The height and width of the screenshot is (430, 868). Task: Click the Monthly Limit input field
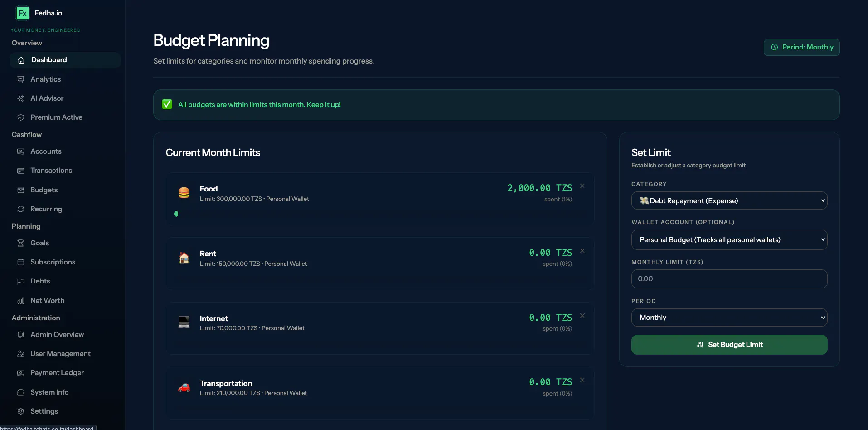(x=729, y=279)
